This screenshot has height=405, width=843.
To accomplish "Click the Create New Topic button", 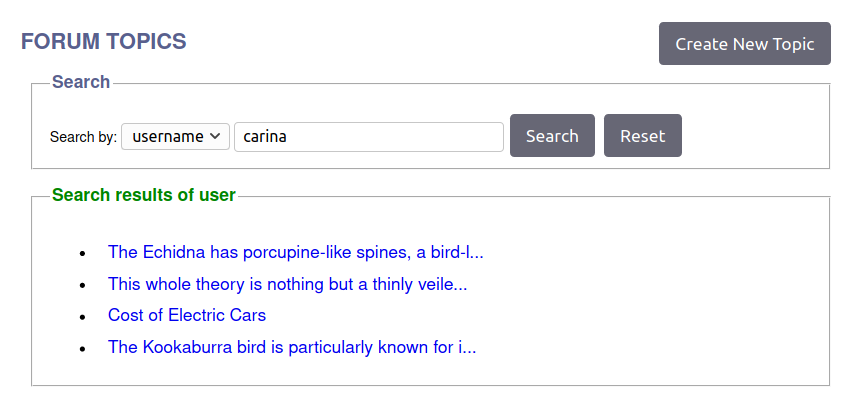I will pos(745,44).
